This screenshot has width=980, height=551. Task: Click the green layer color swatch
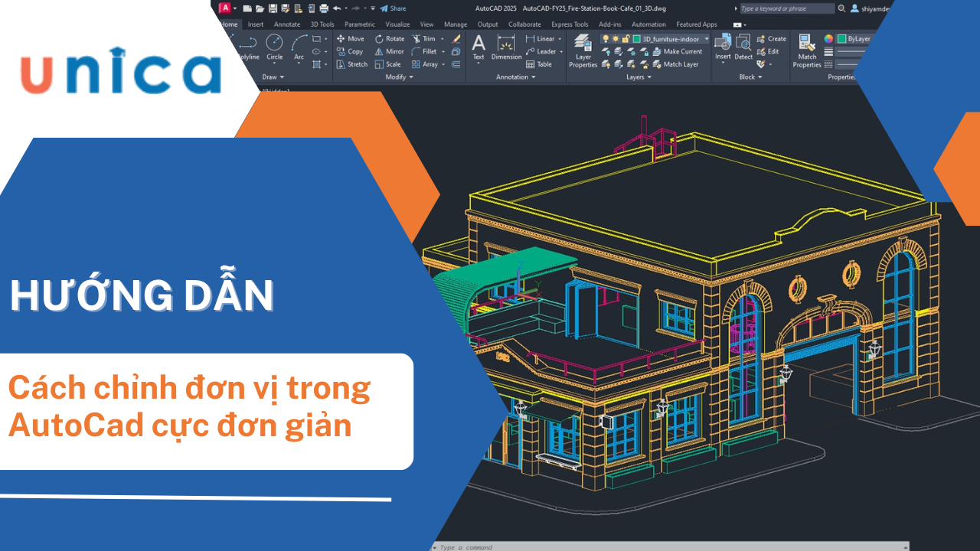(636, 38)
